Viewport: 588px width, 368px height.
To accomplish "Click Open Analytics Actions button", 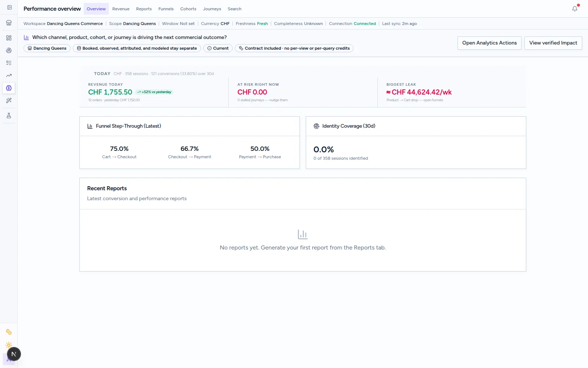I will point(490,43).
